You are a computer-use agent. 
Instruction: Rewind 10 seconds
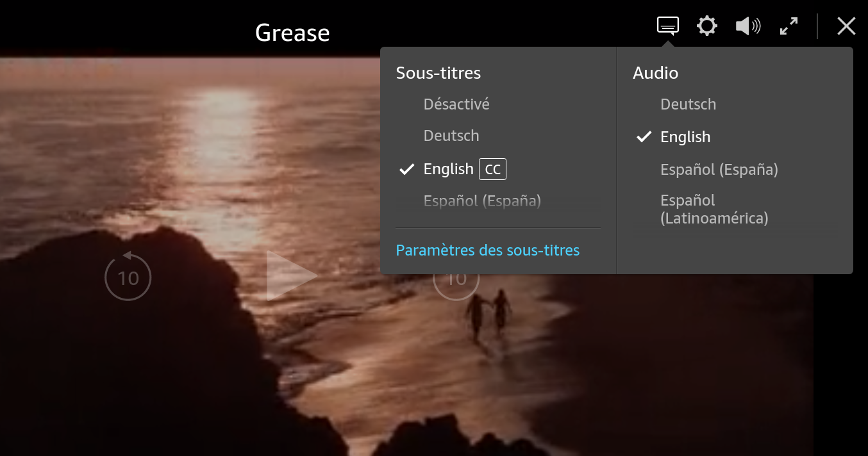pos(128,277)
